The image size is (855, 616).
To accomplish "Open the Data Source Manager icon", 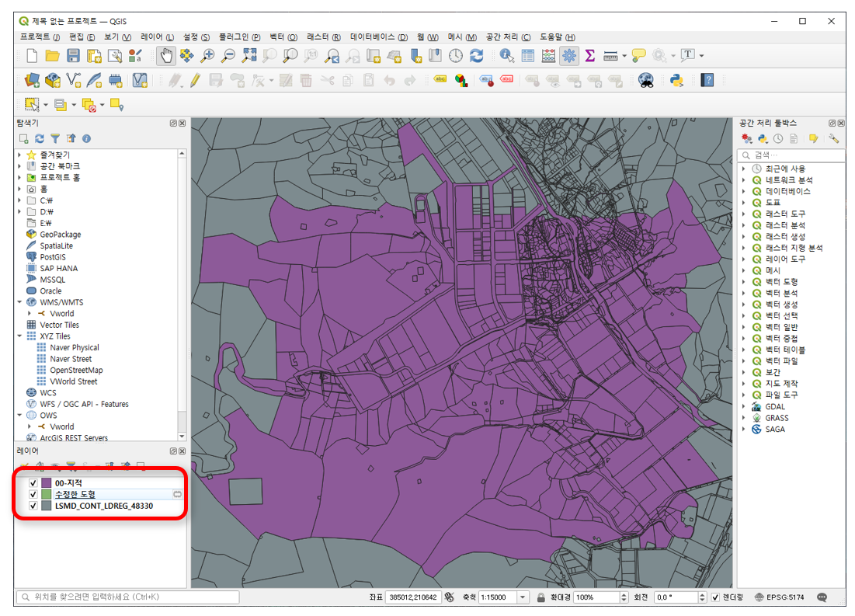I will (32, 81).
